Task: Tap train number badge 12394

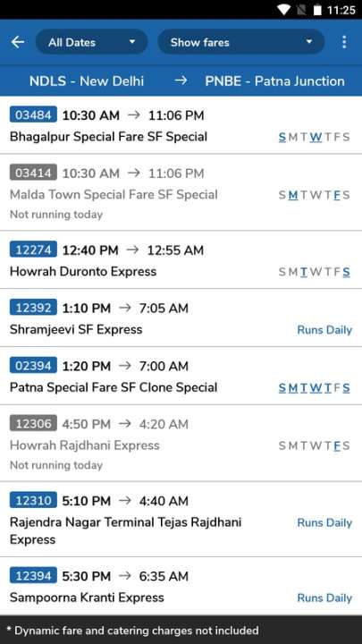Action: tap(33, 575)
